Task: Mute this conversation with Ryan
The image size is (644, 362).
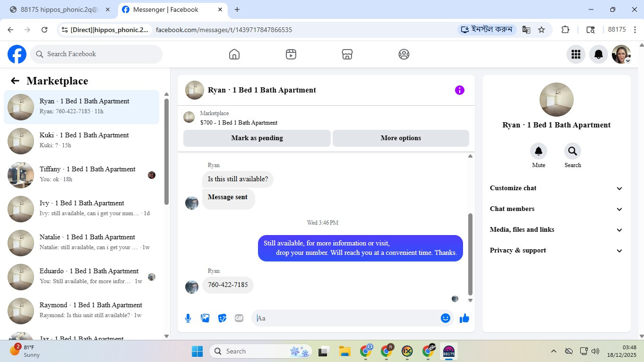Action: pyautogui.click(x=539, y=151)
